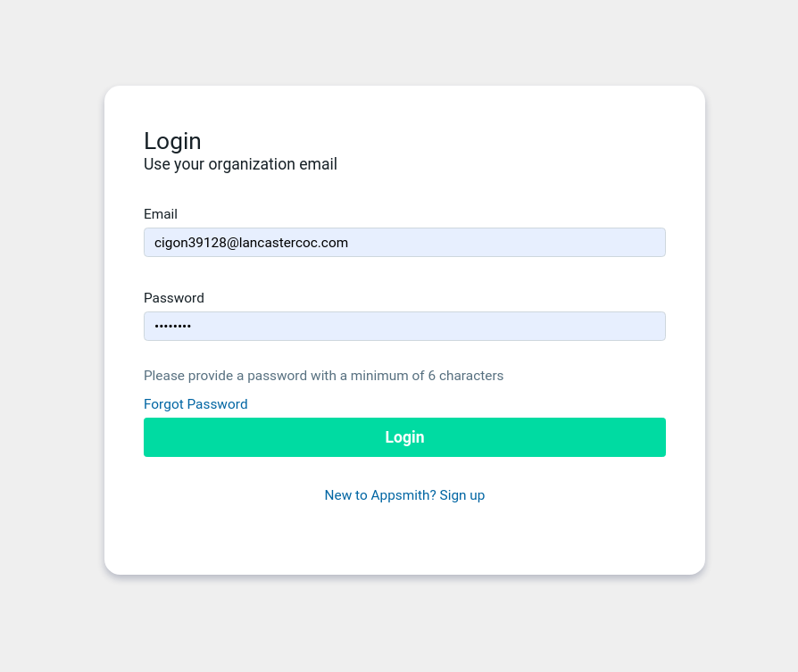Click the Use your organization email subtitle
798x672 pixels.
(x=240, y=164)
